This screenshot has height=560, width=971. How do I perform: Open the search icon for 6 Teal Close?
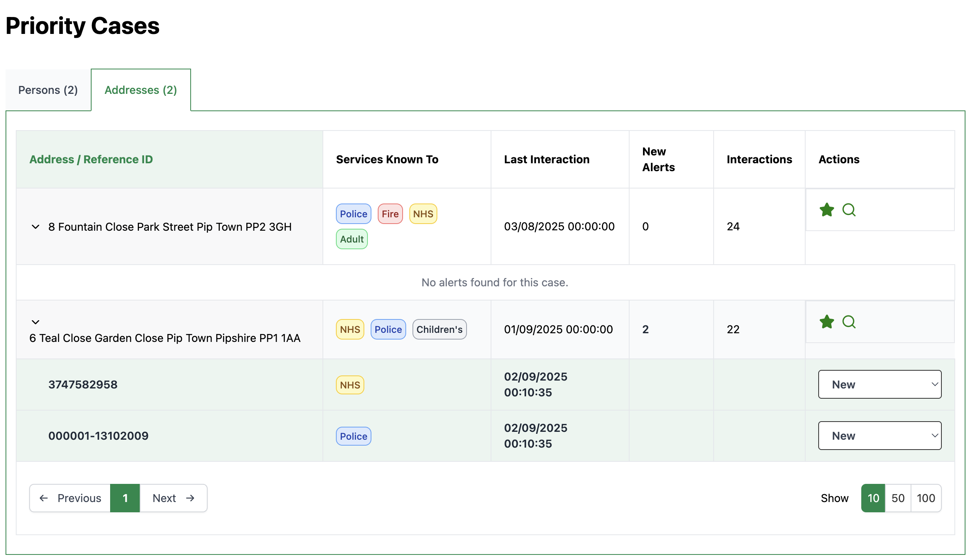[x=849, y=322]
